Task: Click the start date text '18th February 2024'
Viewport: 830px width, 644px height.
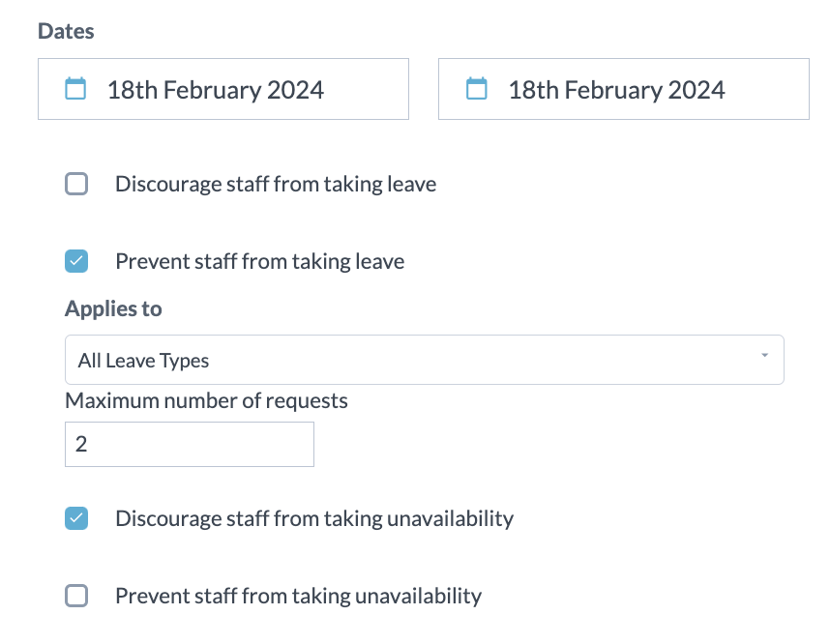Action: point(216,90)
